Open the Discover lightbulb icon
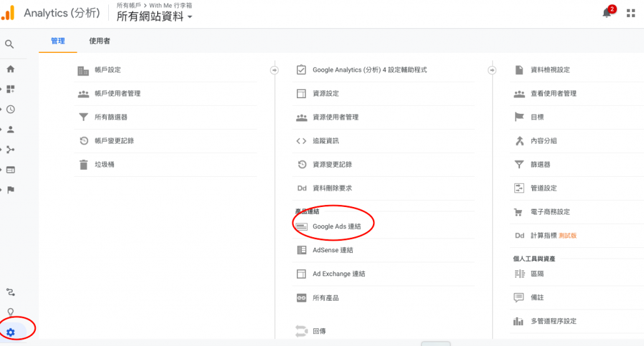This screenshot has height=346, width=644. [x=11, y=312]
